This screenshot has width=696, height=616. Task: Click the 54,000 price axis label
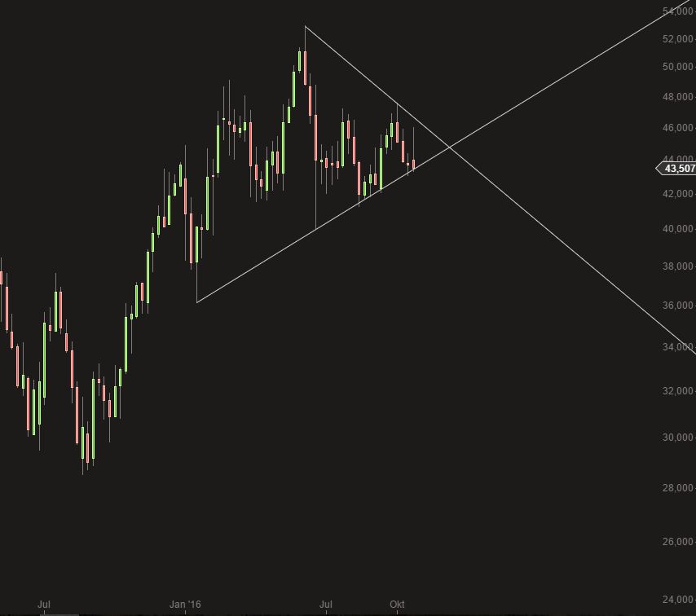678,11
